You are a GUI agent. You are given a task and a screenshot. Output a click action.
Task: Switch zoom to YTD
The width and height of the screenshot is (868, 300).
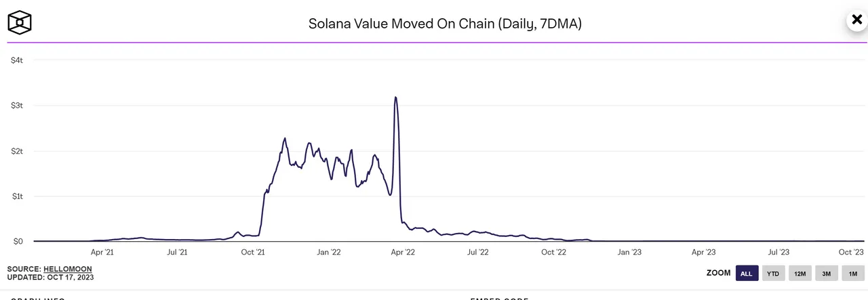(773, 274)
